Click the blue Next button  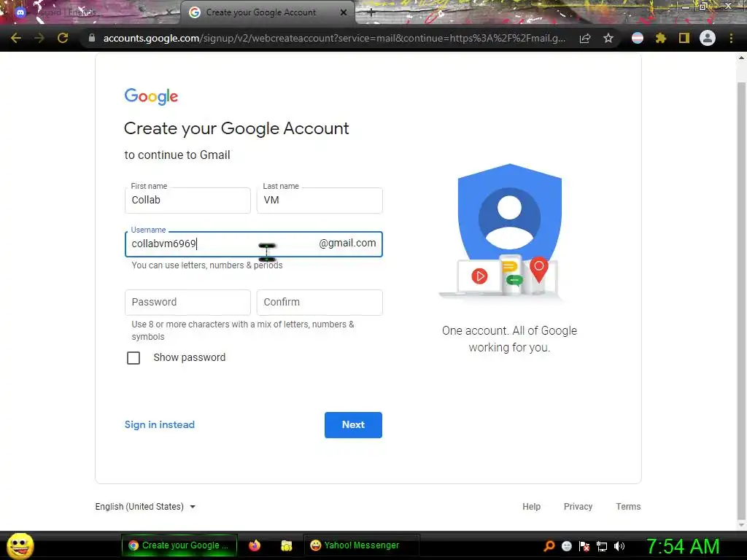click(x=353, y=425)
